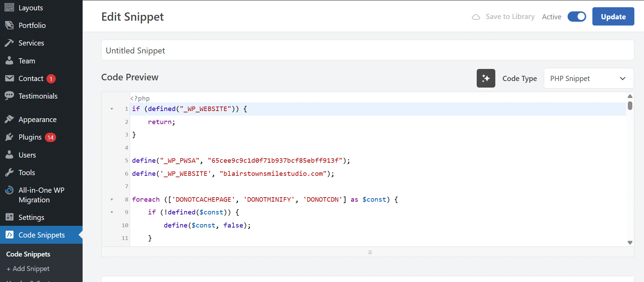
Task: Click the Team person icon
Action: pos(9,61)
